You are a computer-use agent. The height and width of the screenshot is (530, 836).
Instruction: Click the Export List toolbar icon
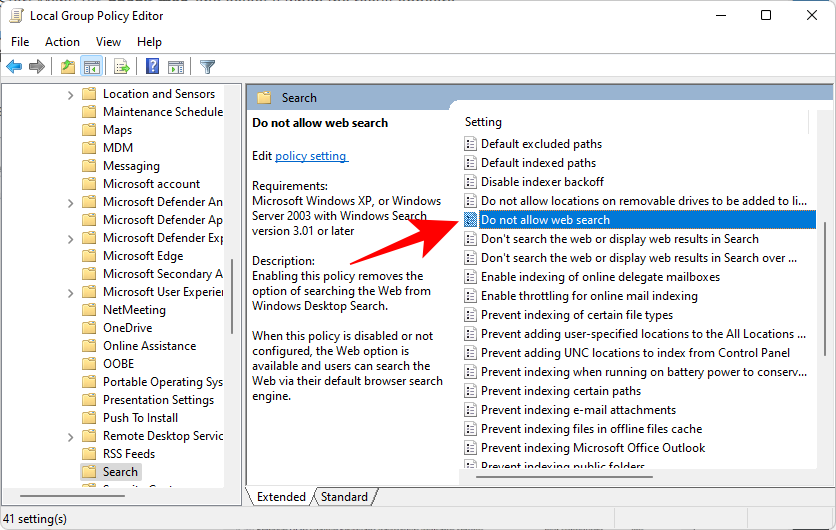coord(122,67)
